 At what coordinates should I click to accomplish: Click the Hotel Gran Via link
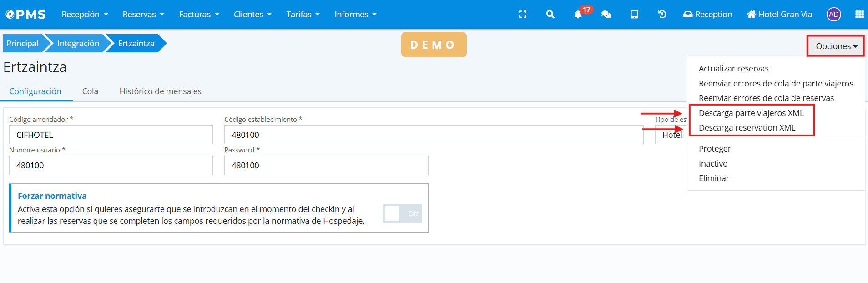[779, 15]
